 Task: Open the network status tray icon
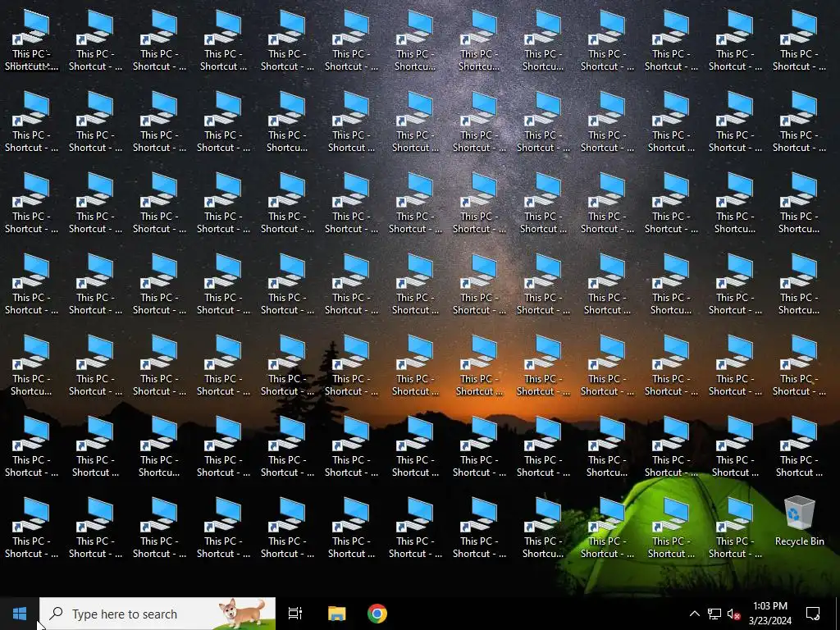pos(714,614)
